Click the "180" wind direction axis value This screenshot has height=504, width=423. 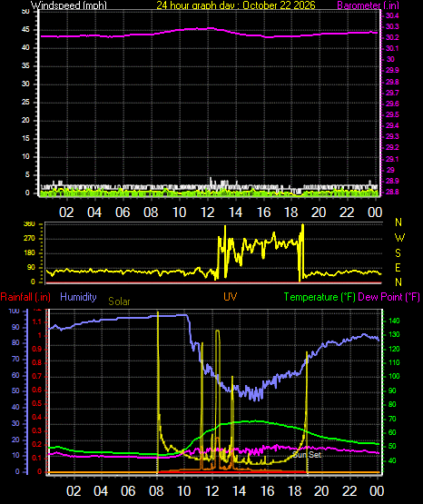(29, 253)
